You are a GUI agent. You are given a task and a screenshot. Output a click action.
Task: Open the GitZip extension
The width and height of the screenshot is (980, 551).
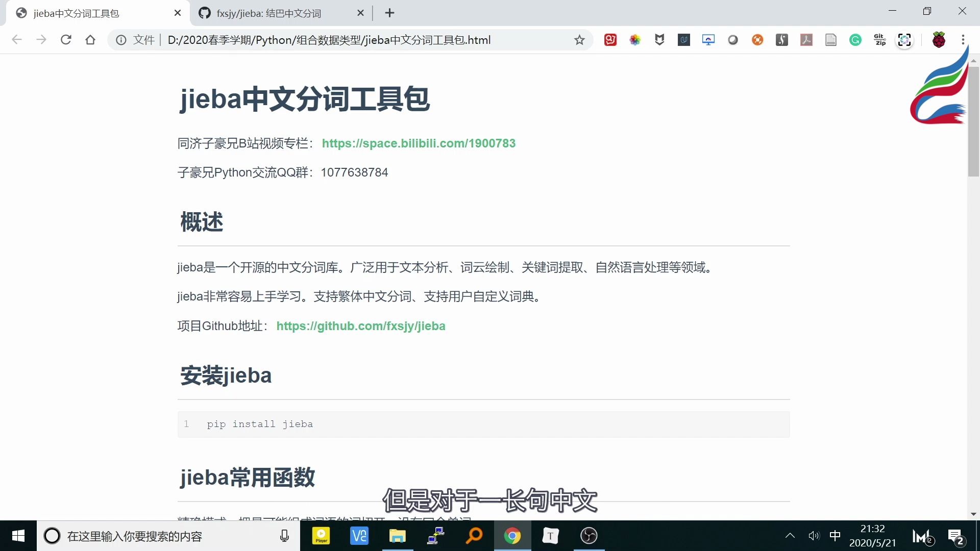click(880, 40)
